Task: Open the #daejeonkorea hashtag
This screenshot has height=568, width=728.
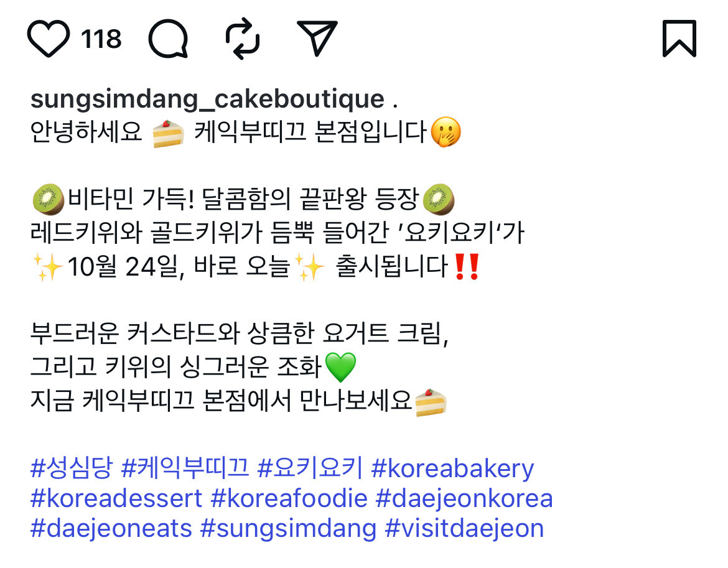Action: point(464,500)
